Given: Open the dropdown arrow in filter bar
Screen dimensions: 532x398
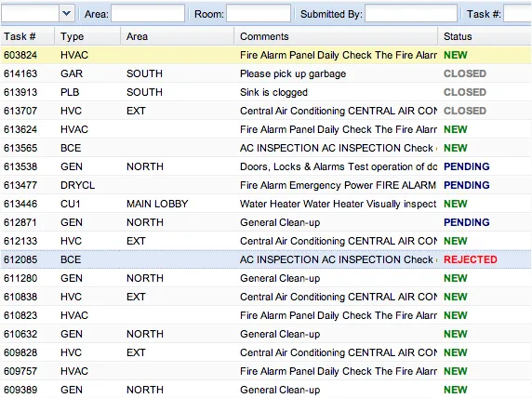Looking at the screenshot, I should tap(67, 14).
